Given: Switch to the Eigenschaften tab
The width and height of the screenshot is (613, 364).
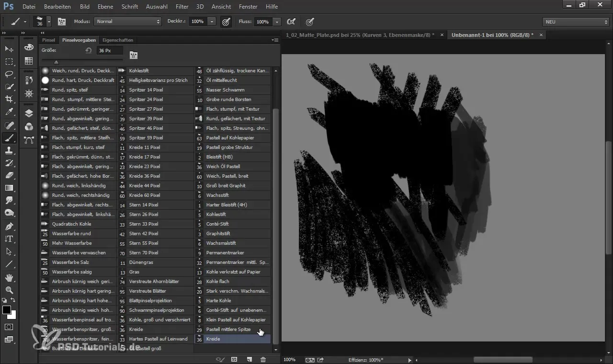Looking at the screenshot, I should (117, 40).
